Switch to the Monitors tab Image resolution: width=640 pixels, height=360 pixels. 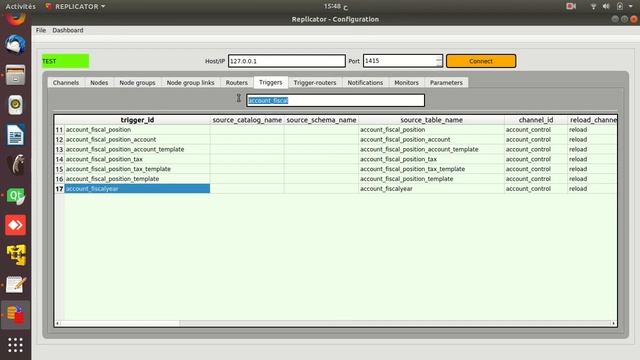click(407, 82)
